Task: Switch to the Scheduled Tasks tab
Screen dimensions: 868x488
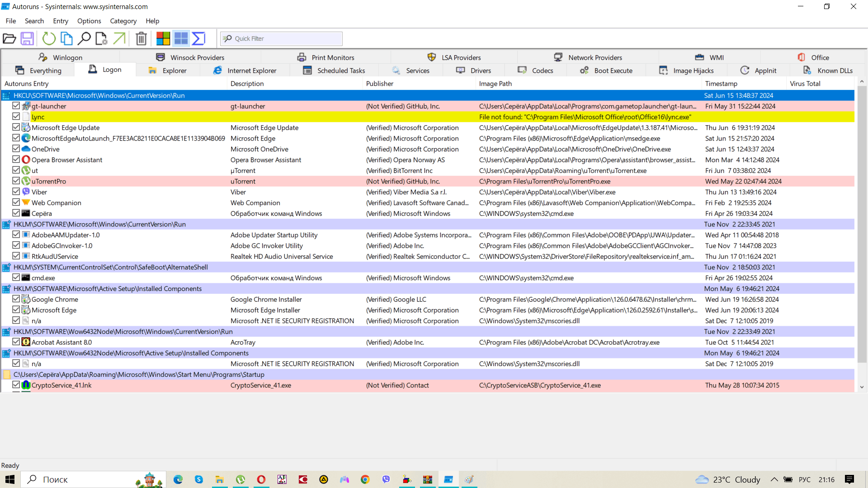Action: (341, 70)
